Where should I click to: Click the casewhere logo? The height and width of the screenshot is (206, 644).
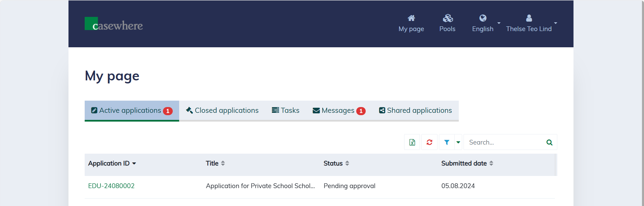point(114,24)
